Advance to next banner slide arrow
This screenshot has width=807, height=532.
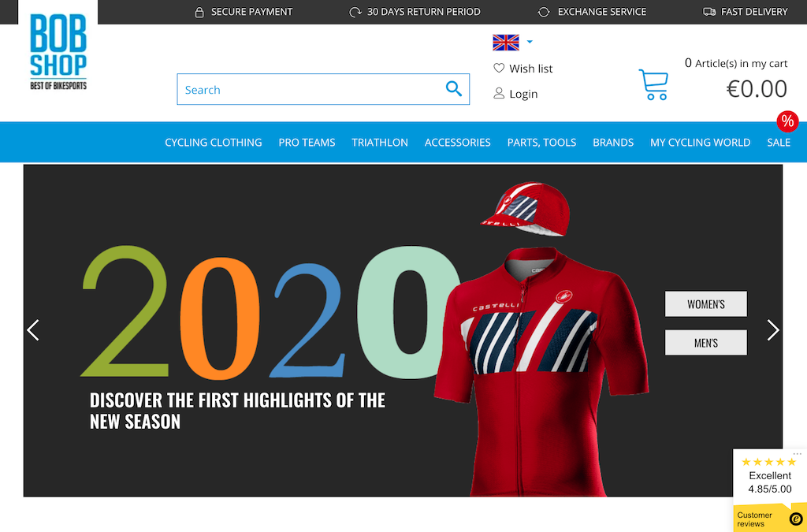pyautogui.click(x=773, y=330)
